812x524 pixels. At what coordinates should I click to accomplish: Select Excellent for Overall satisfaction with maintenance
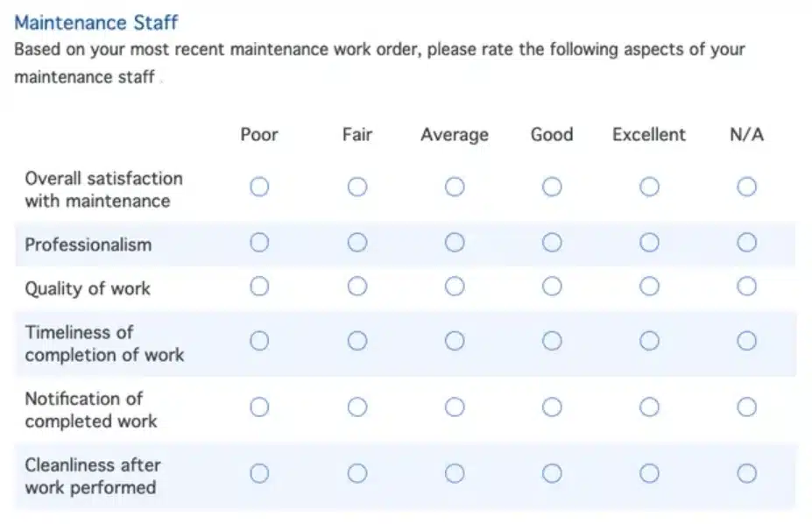(x=649, y=187)
